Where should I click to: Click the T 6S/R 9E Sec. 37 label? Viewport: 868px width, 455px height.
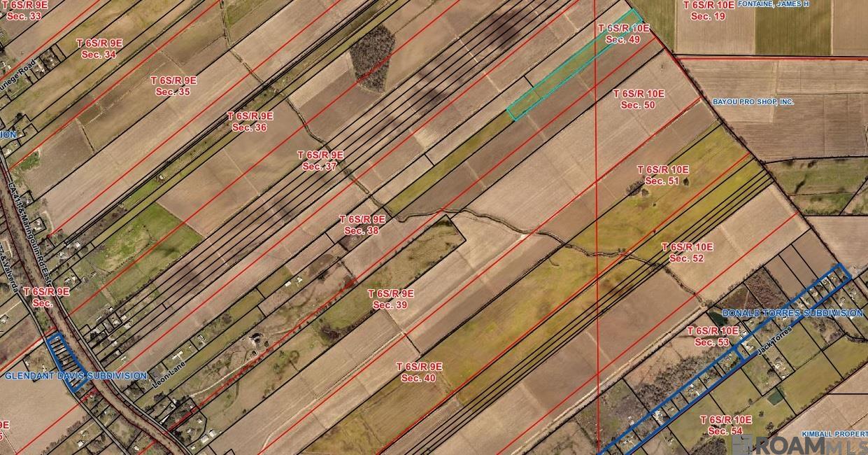[320, 160]
